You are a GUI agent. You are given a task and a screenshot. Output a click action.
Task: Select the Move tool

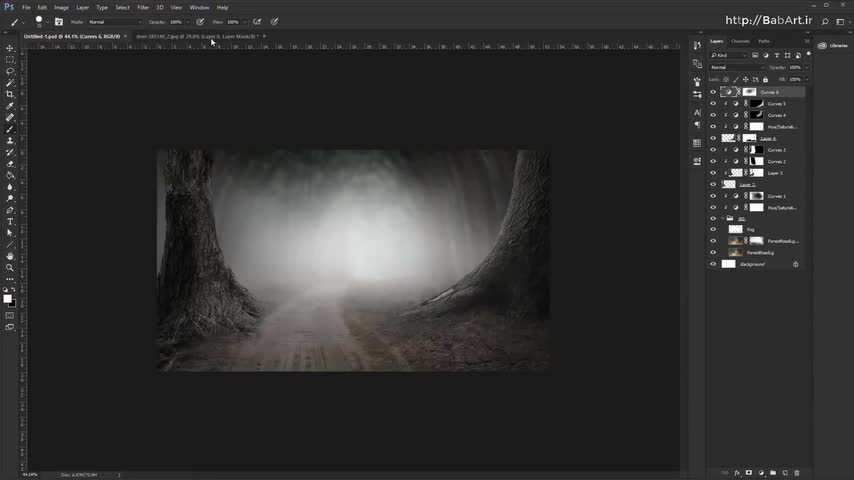(10, 48)
